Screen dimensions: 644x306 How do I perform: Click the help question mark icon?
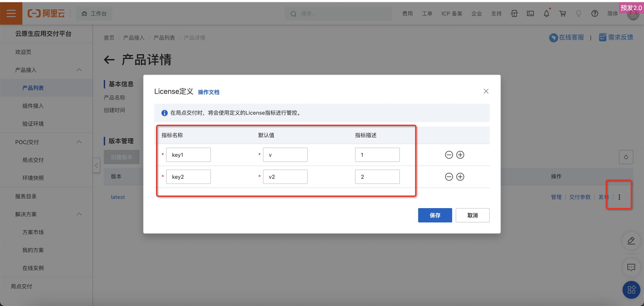pyautogui.click(x=595, y=13)
